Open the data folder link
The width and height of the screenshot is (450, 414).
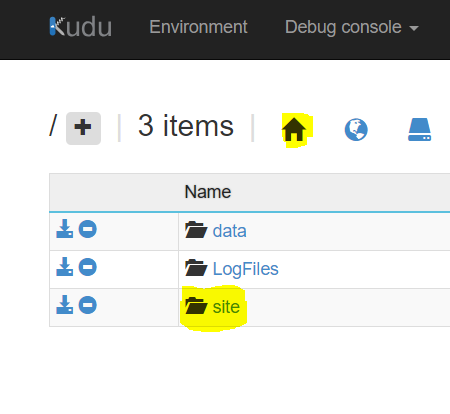[x=229, y=231]
